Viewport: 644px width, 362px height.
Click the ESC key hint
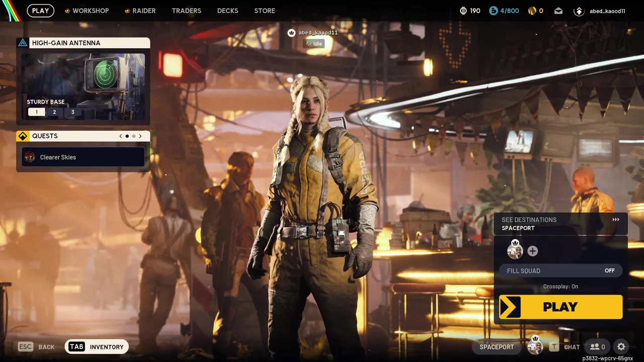point(25,346)
